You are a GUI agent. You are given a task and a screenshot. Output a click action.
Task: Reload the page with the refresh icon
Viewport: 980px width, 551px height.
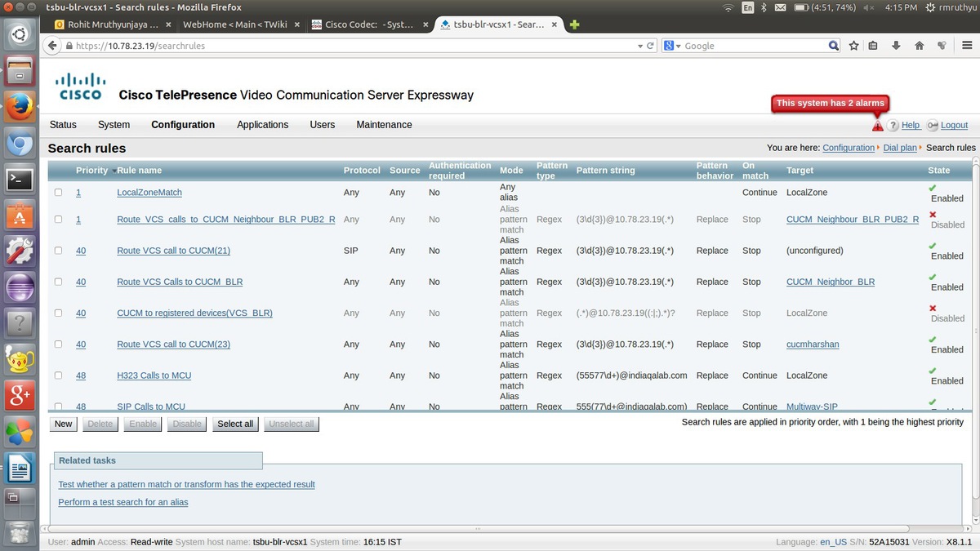click(x=650, y=46)
